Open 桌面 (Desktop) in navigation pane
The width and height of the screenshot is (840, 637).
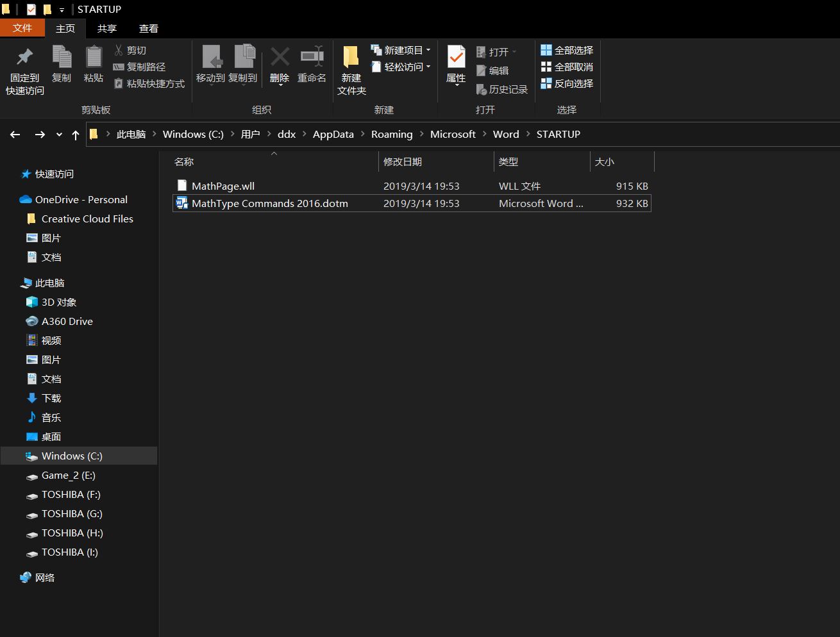point(51,437)
